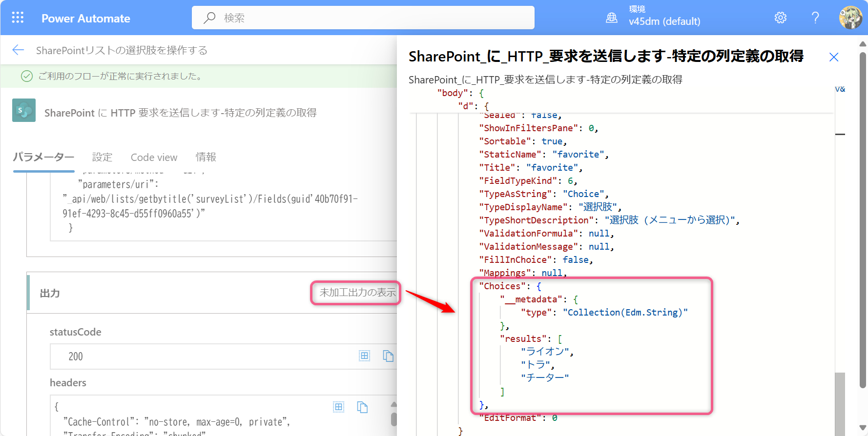
Task: Click the Power Automate title
Action: tap(86, 19)
